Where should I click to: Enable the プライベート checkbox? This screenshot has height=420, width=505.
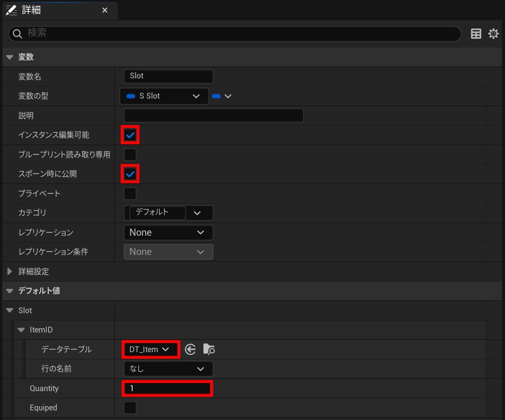130,193
